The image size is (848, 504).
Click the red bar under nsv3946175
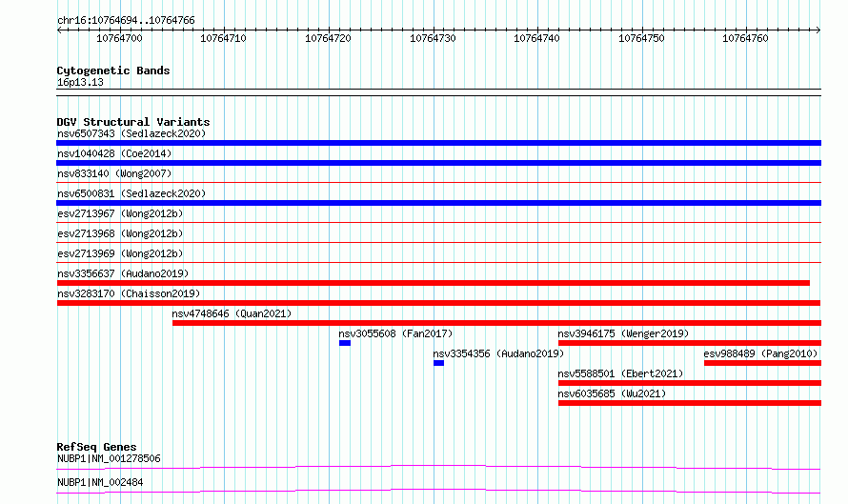[x=690, y=343]
